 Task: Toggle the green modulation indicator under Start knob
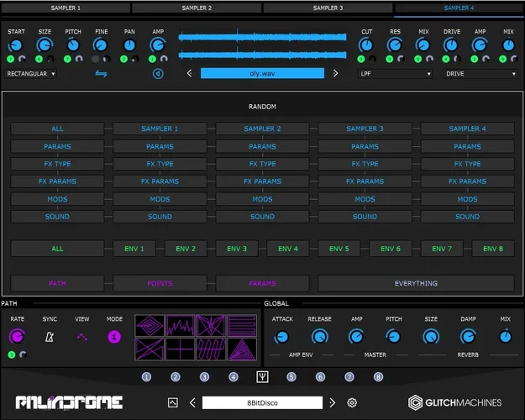tap(12, 59)
